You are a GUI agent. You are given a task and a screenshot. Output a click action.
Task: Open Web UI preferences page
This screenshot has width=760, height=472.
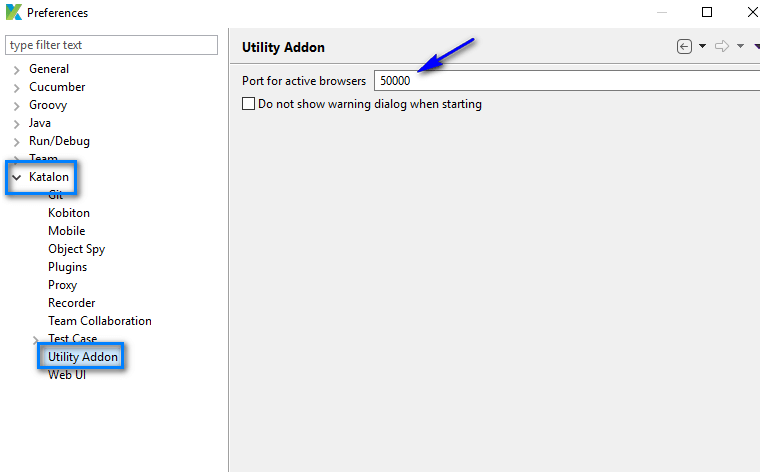click(x=67, y=375)
